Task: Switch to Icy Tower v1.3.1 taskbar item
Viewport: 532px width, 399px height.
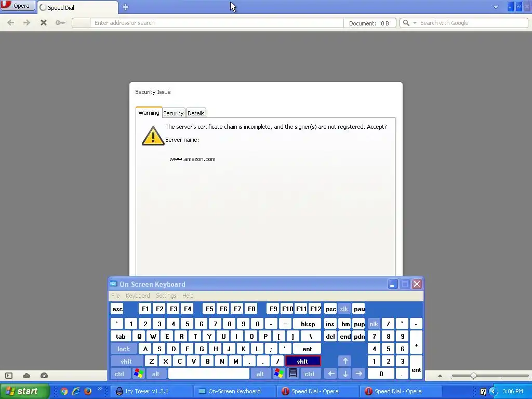Action: (x=151, y=391)
